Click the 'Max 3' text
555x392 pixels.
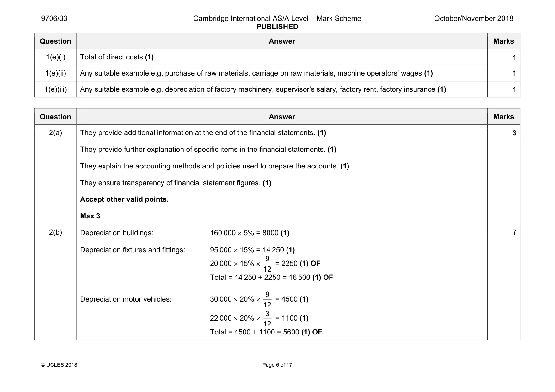coord(90,216)
